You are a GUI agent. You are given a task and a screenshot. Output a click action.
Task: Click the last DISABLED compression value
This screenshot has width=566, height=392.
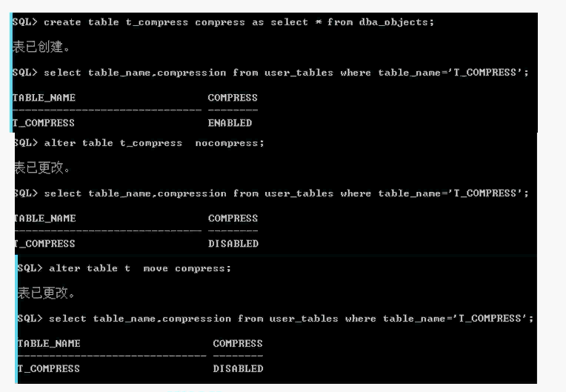(239, 369)
